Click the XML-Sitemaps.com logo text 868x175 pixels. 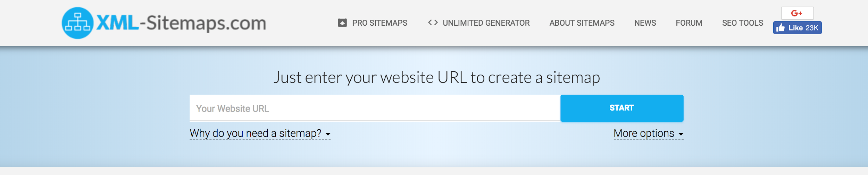pyautogui.click(x=181, y=23)
